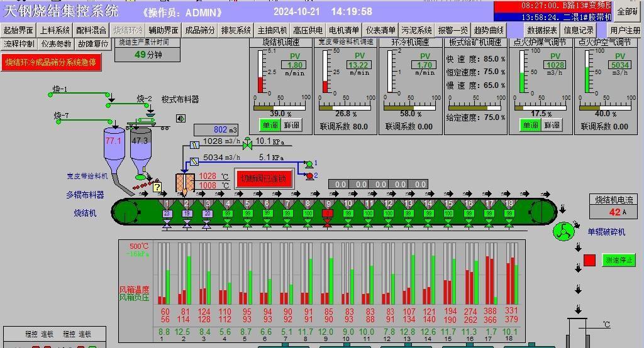Switch 烧结机调速 to 联调 mode
644x348 pixels.
[x=292, y=126]
